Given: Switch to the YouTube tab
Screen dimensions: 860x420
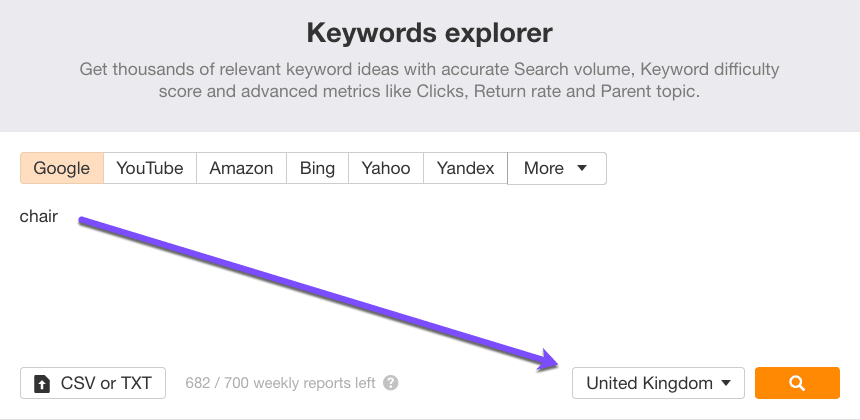Looking at the screenshot, I should pos(150,168).
